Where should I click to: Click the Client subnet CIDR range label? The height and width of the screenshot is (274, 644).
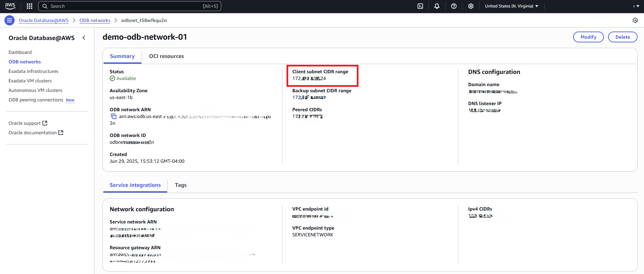320,72
